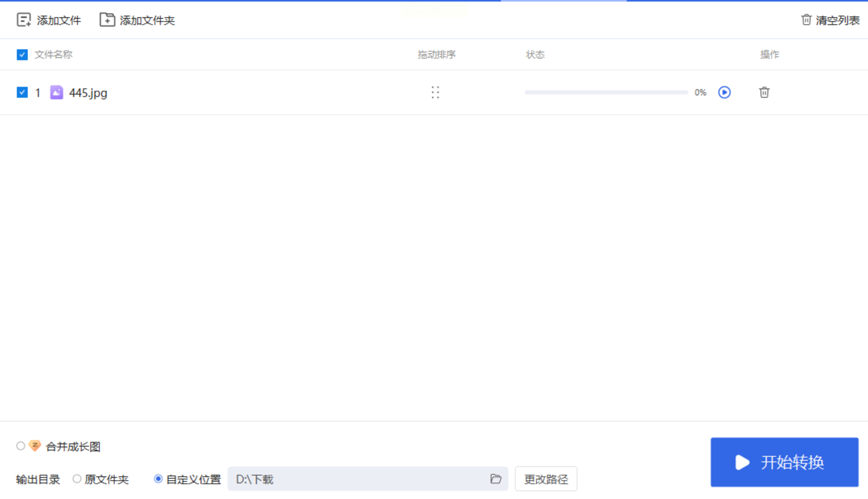Image resolution: width=868 pixels, height=499 pixels.
Task: Click the drag-sort handle for 445.jpg
Action: [x=435, y=93]
